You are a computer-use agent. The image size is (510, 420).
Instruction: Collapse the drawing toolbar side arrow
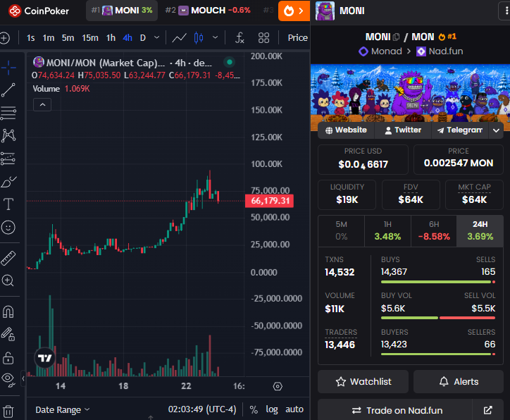pos(23,378)
